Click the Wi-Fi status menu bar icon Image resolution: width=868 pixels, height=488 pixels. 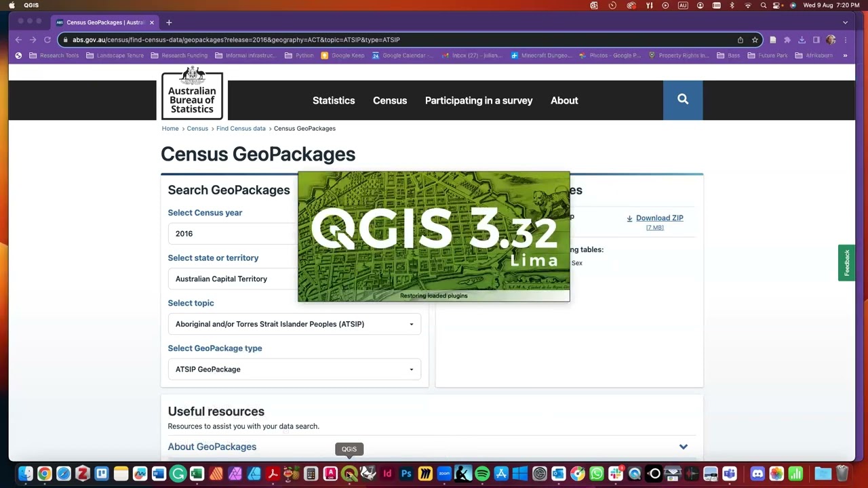point(748,5)
